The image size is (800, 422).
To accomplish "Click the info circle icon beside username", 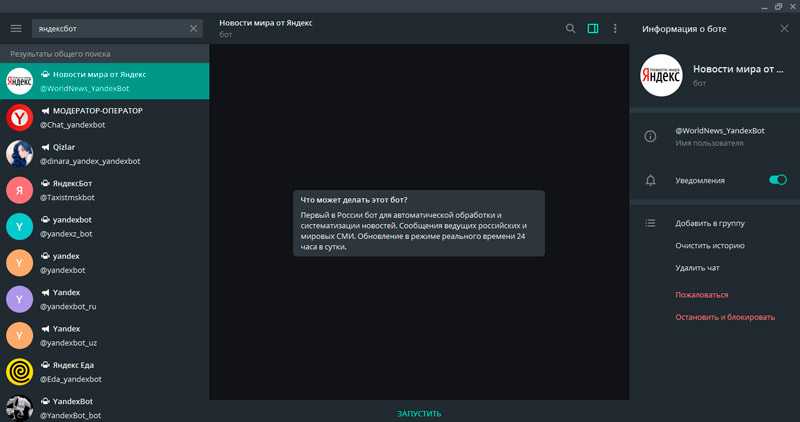I will (651, 136).
